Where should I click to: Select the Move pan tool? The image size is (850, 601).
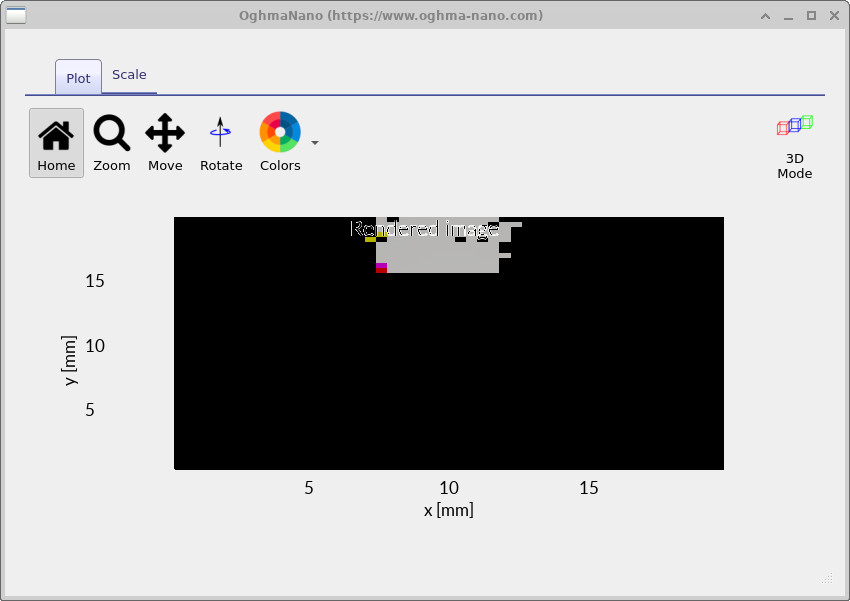click(164, 141)
